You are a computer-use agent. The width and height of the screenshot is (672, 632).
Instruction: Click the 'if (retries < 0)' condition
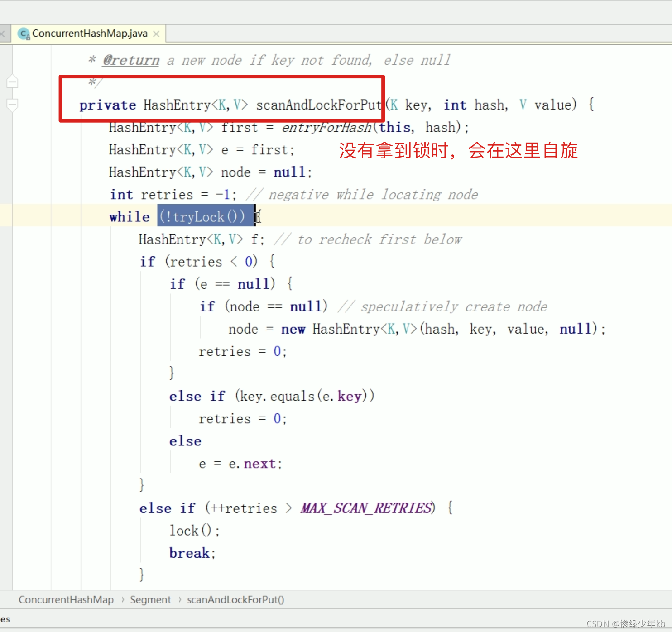click(x=199, y=262)
